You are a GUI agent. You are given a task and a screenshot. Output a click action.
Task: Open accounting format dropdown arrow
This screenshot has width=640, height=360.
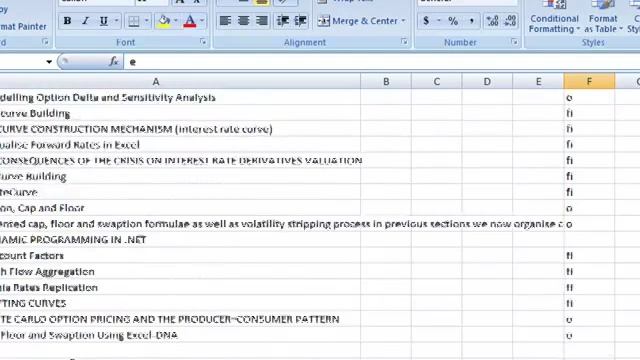coord(439,21)
